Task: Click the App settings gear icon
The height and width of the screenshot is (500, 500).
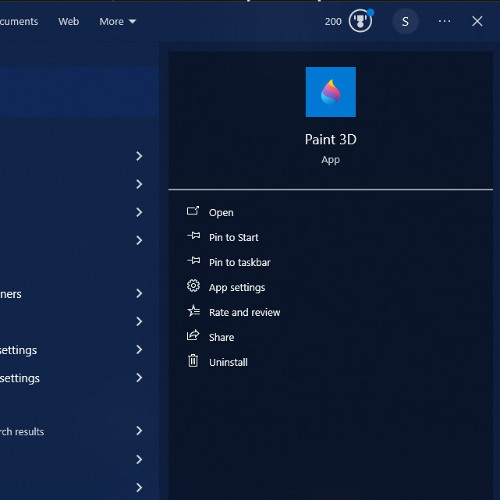Action: pos(193,286)
